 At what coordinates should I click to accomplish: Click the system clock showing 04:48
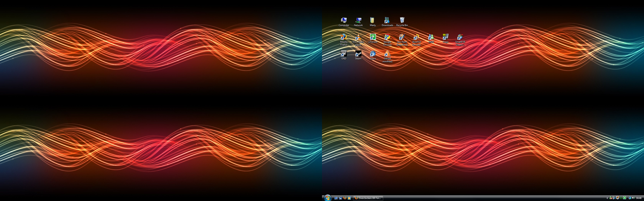point(639,198)
